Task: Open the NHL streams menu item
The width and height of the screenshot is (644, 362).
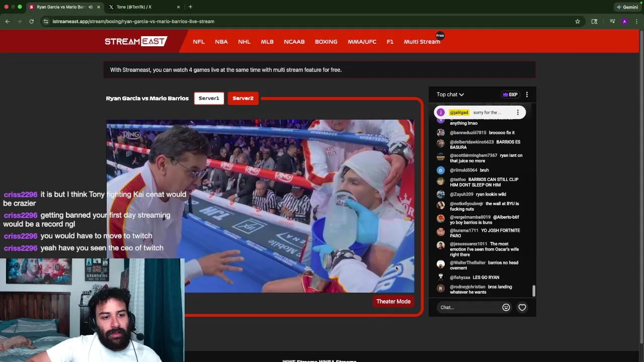Action: pyautogui.click(x=244, y=42)
